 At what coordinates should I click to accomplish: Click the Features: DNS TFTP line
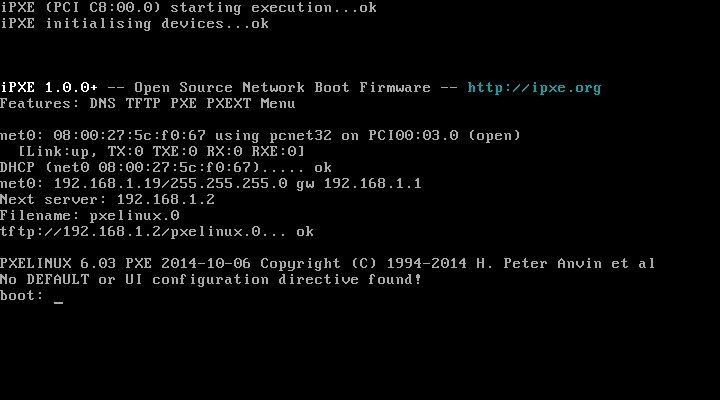coord(147,103)
